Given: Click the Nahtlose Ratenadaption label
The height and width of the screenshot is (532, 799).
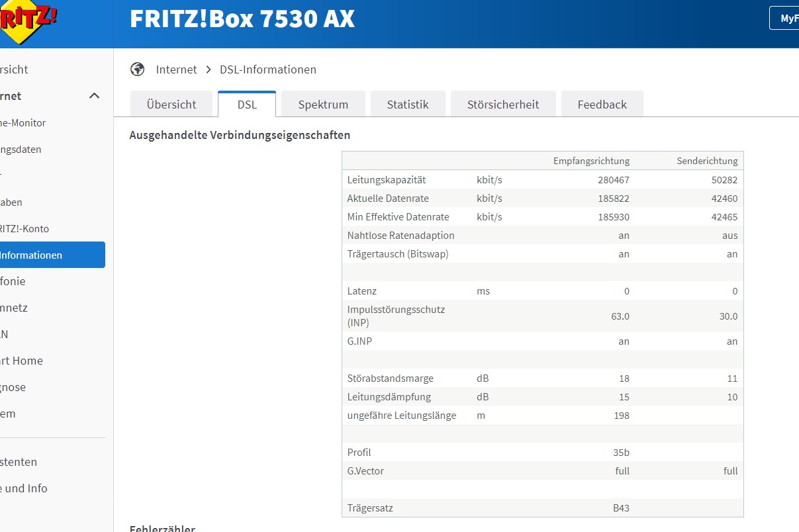Looking at the screenshot, I should click(400, 236).
